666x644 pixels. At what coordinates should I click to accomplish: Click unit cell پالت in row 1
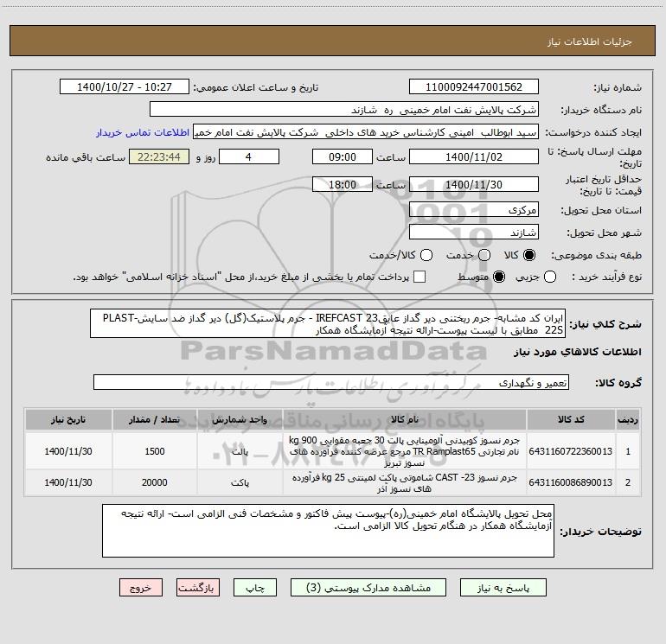pos(240,451)
